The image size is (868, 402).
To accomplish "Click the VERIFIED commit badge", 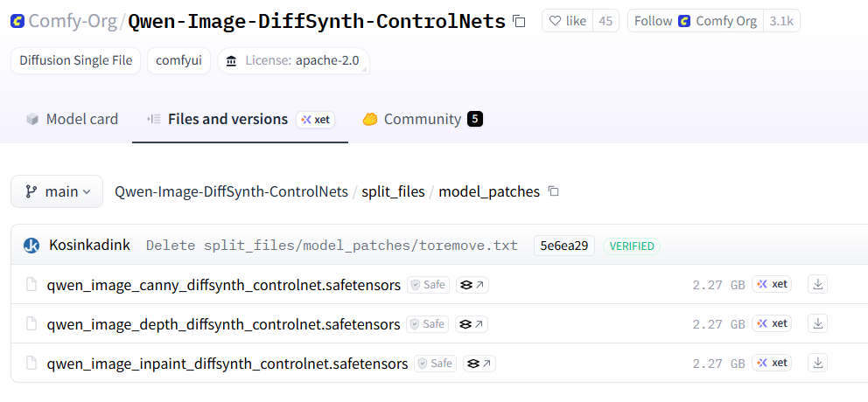I will tap(632, 246).
